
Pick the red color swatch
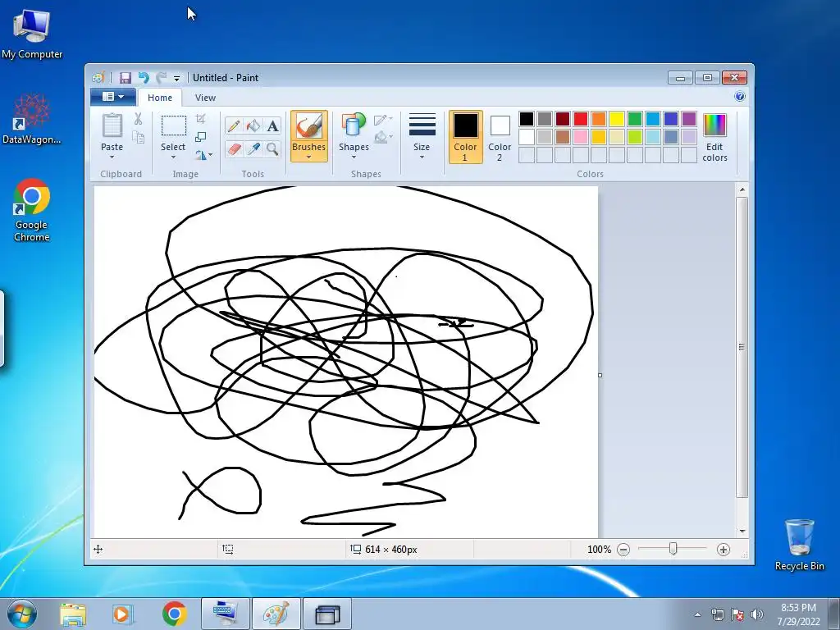[581, 119]
